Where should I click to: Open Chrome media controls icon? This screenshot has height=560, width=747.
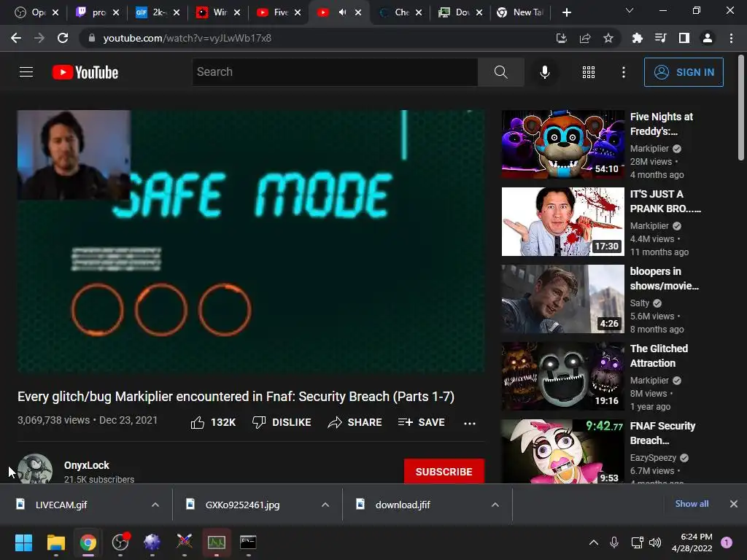(x=660, y=38)
